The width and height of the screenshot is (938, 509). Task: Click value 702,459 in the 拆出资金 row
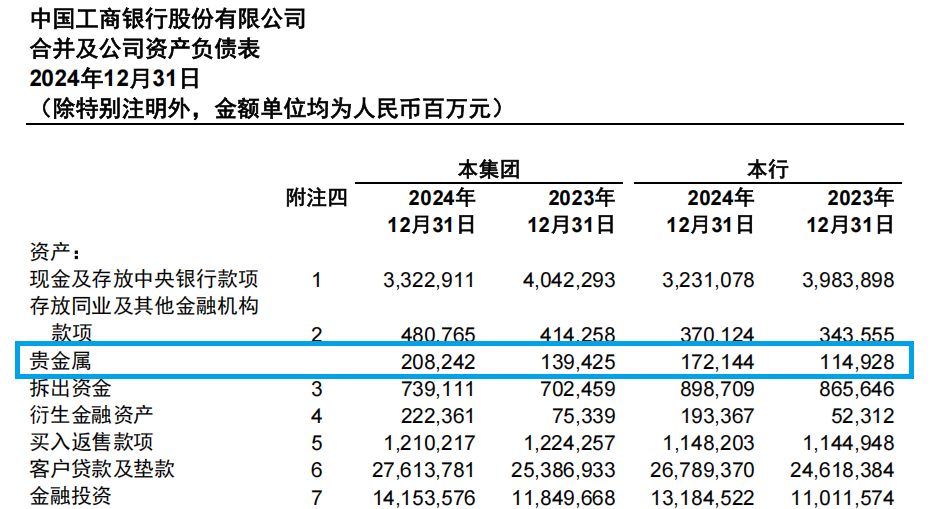(578, 389)
